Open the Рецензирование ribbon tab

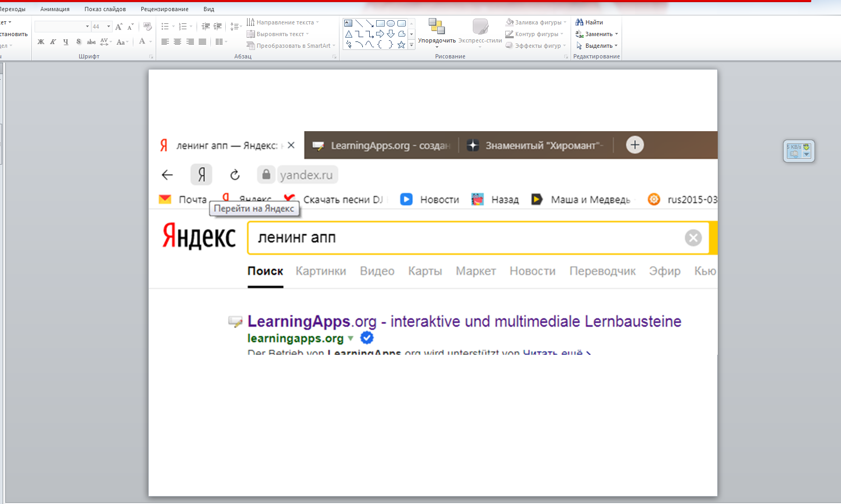coord(164,9)
